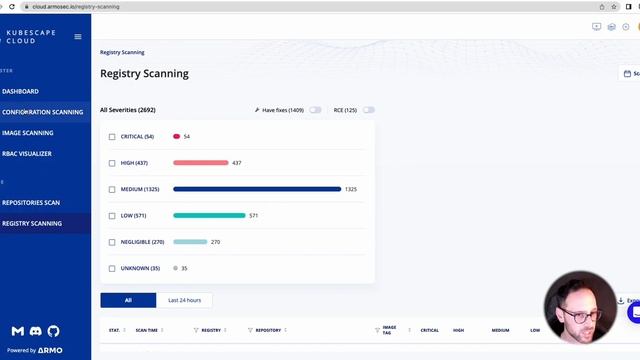This screenshot has width=640, height=360.
Task: Click the Powered by ARMO link
Action: click(35, 350)
